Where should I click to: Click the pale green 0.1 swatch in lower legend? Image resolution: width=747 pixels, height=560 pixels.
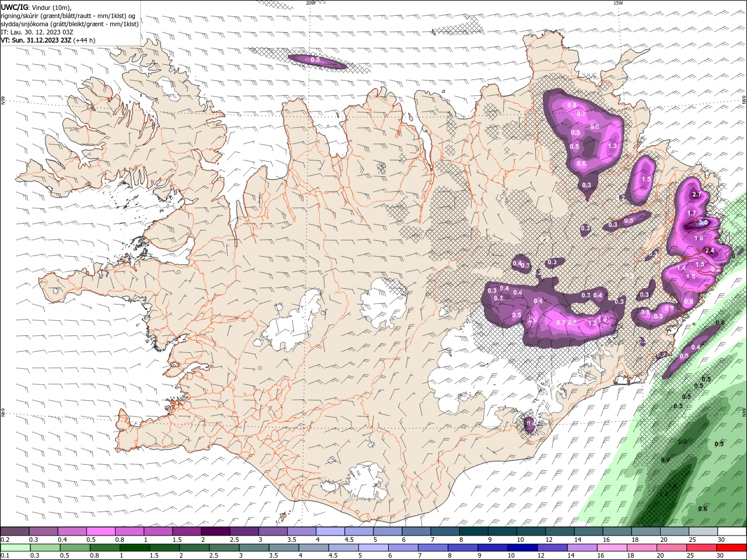(16, 548)
